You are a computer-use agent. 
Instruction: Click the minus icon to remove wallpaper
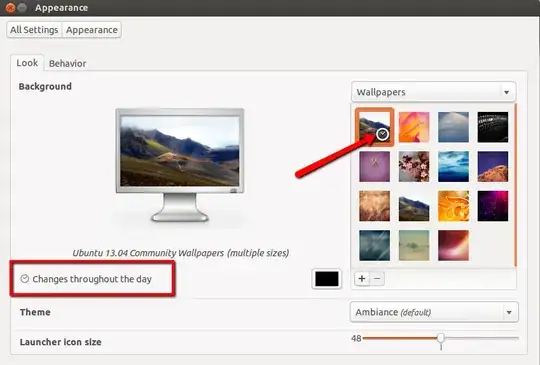(377, 279)
